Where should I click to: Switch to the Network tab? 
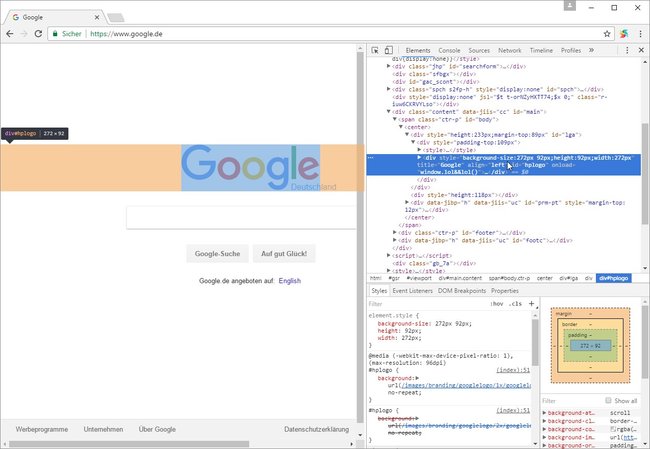[x=509, y=50]
